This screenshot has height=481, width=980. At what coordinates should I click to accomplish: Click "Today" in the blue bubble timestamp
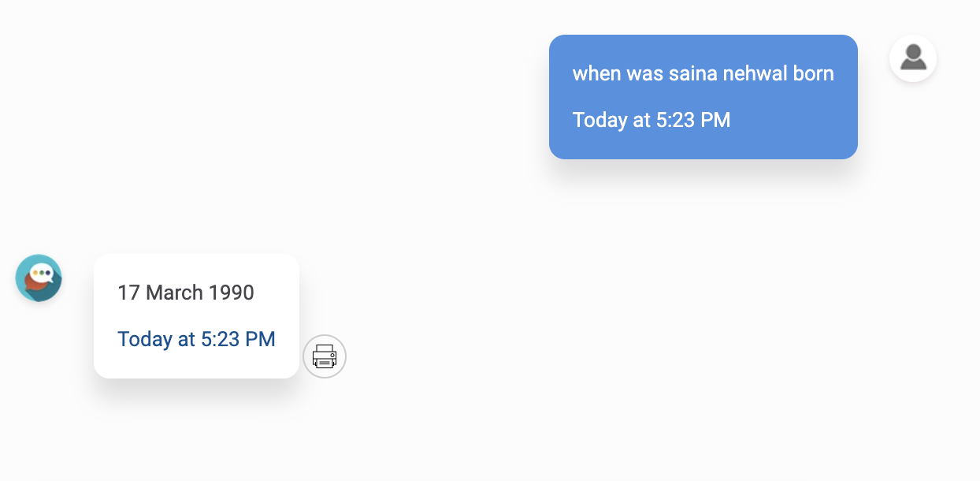coord(600,120)
